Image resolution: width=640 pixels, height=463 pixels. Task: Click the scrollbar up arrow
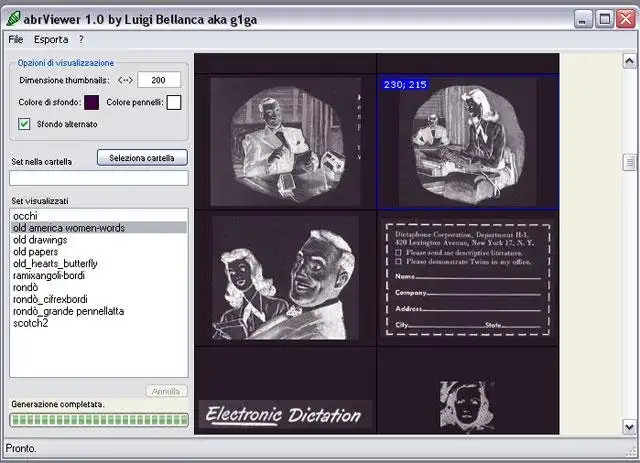coord(629,61)
